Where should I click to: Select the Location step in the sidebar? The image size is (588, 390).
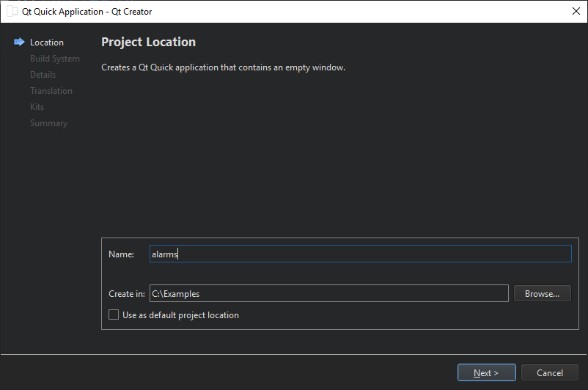[x=47, y=43]
